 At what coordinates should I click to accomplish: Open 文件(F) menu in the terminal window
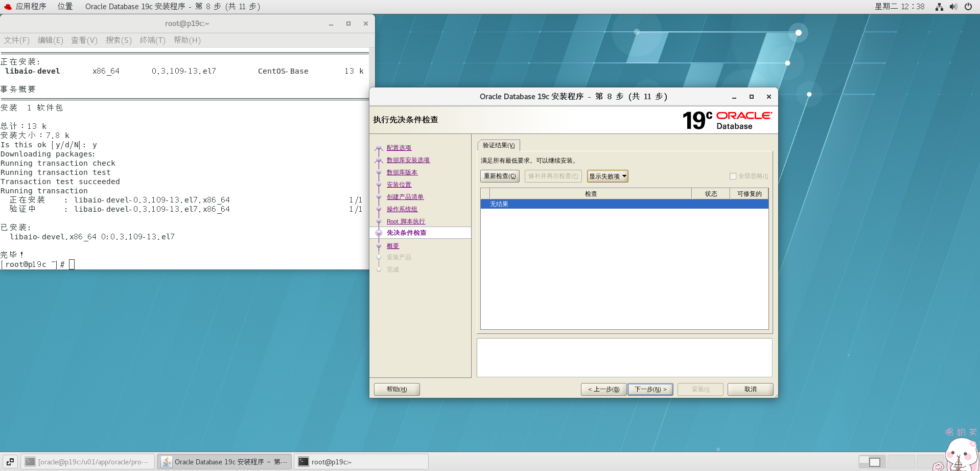click(17, 40)
